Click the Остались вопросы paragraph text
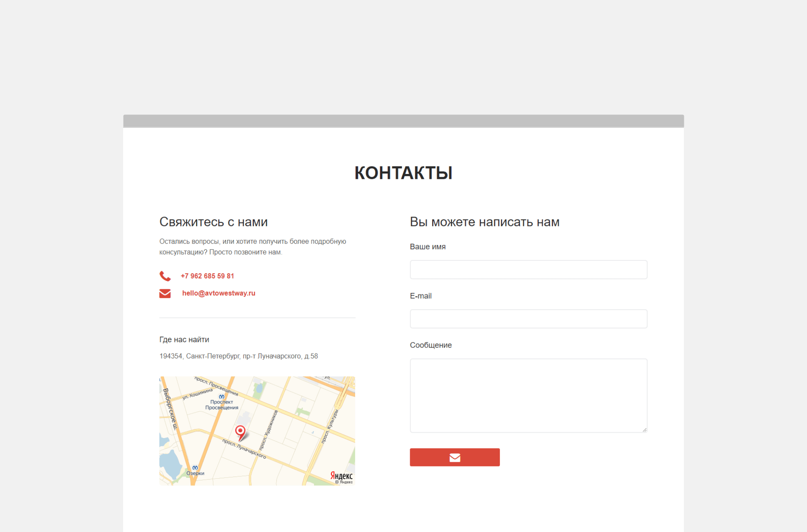Screen dimensions: 807x532 tap(253, 247)
